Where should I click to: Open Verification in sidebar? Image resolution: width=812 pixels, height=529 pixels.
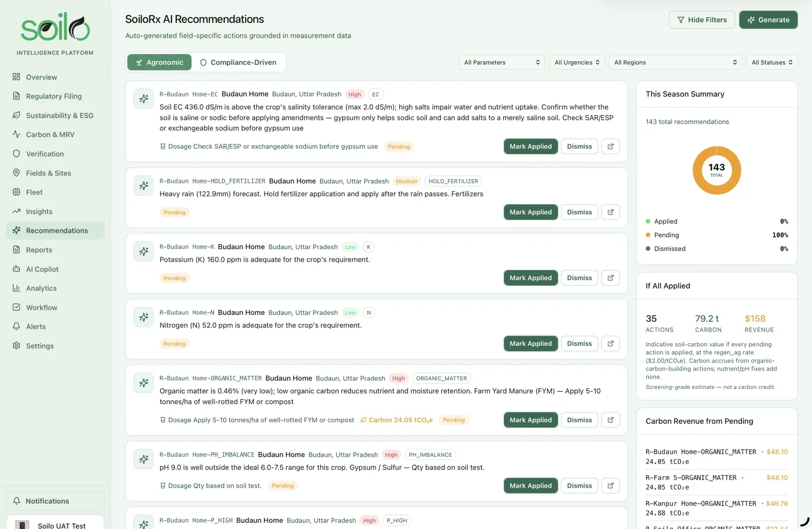click(x=55, y=154)
